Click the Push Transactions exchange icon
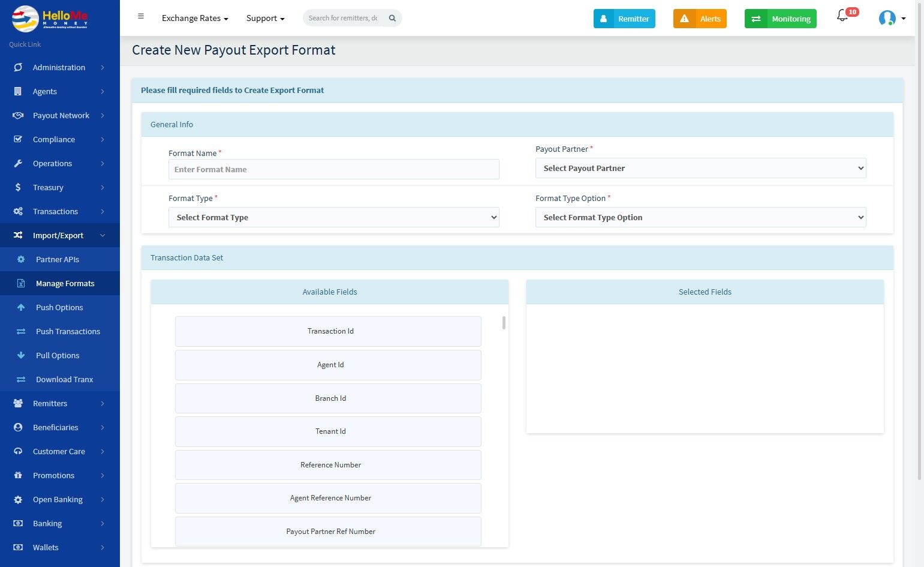Screen dimensions: 924x567 pos(21,331)
